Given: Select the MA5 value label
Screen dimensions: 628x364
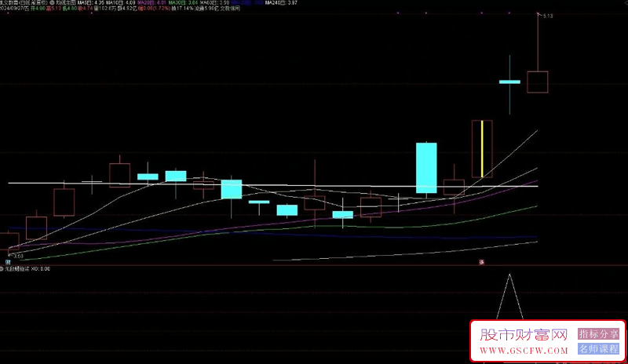Looking at the screenshot, I should pyautogui.click(x=91, y=2).
